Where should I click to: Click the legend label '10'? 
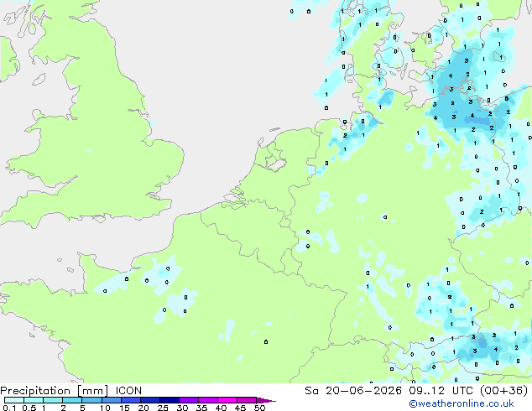pos(105,408)
